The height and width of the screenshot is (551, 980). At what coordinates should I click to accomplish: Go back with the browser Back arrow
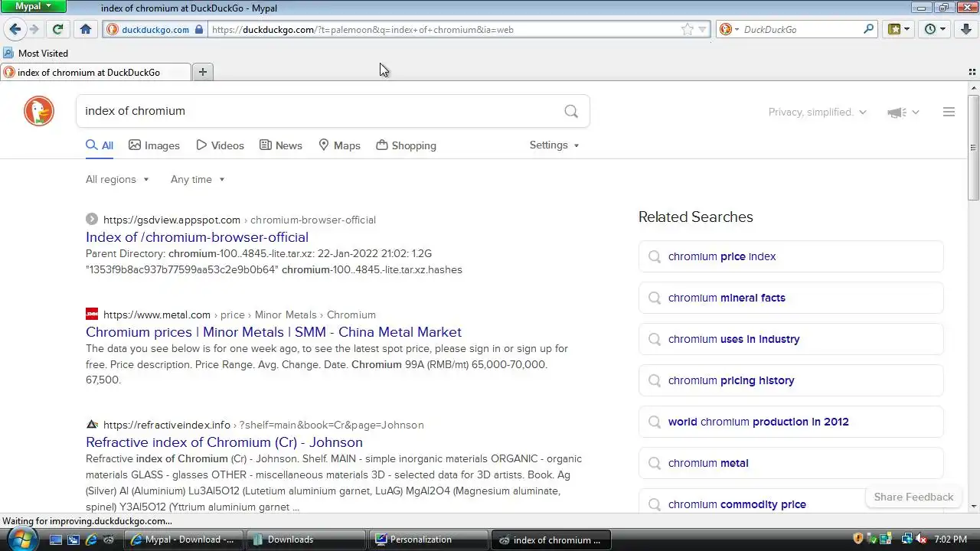click(15, 29)
